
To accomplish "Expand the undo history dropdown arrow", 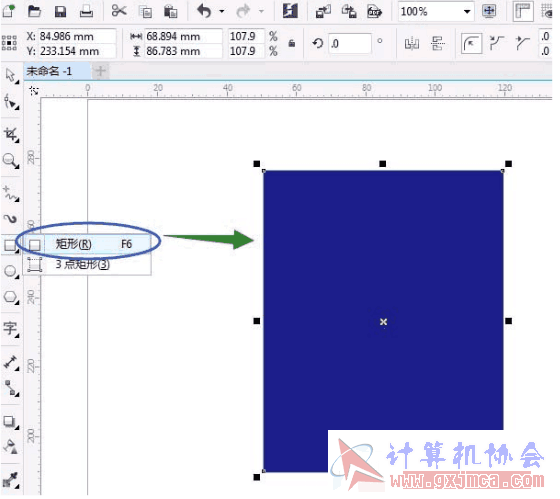I will 222,11.
